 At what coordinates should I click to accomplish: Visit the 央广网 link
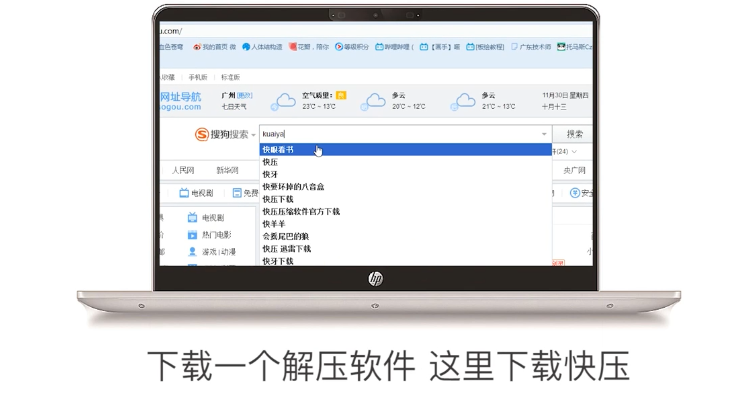pyautogui.click(x=574, y=170)
